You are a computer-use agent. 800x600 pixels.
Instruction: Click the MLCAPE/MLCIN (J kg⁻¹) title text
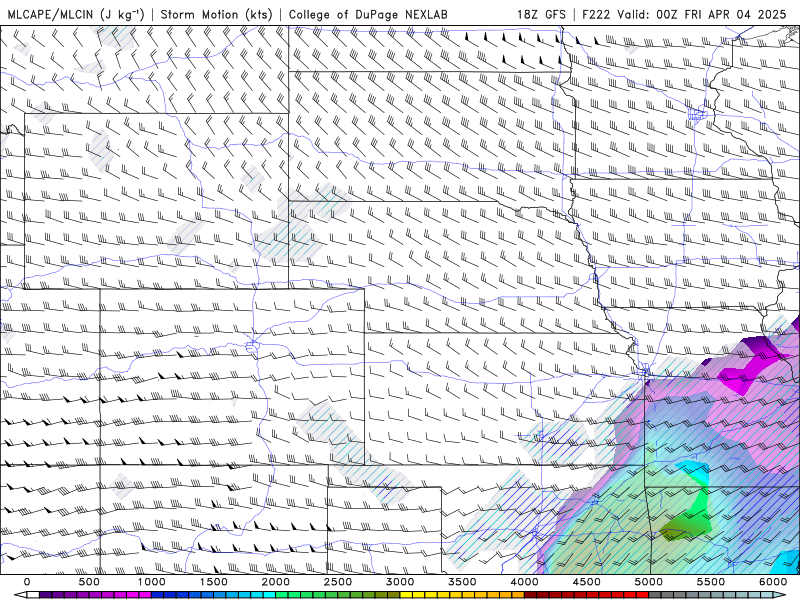[x=76, y=14]
